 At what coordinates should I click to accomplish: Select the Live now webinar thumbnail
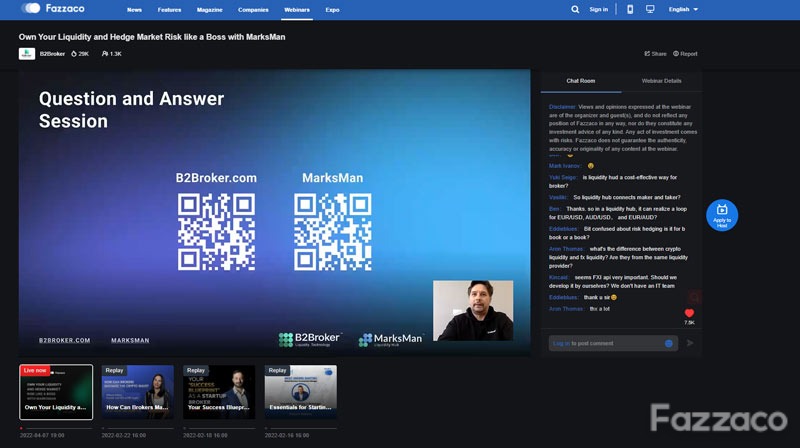56,392
